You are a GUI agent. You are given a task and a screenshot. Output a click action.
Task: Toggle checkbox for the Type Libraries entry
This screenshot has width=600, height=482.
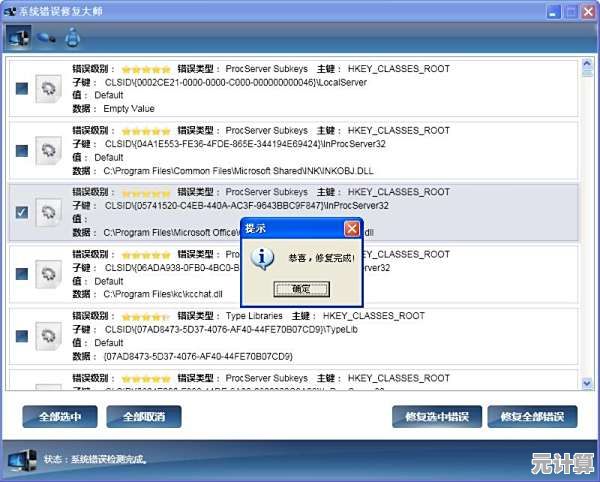[22, 334]
